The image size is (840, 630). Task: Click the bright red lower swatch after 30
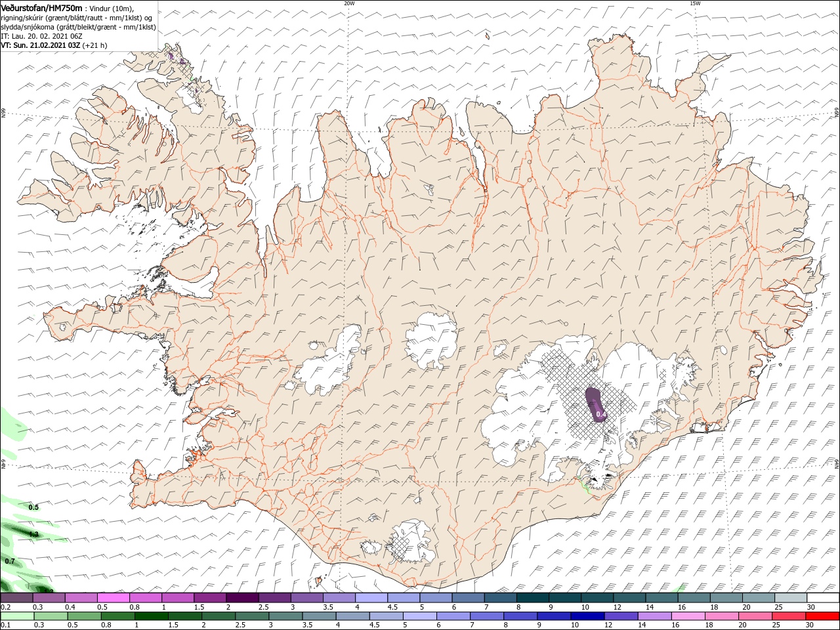coord(822,616)
